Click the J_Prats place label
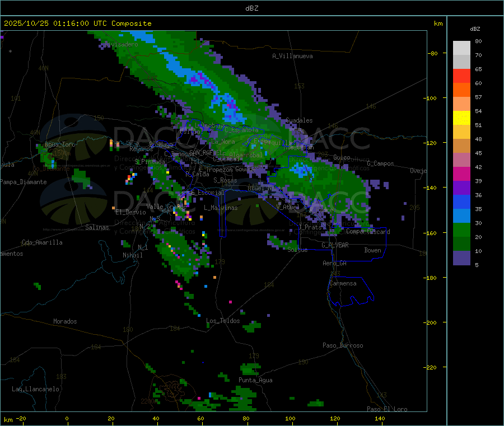The width and height of the screenshot is (504, 426). pos(311,227)
